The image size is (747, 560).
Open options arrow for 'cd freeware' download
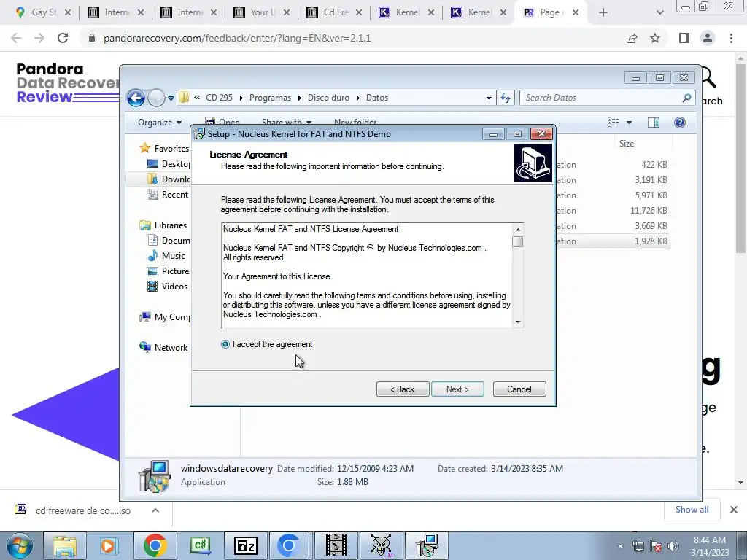point(155,510)
